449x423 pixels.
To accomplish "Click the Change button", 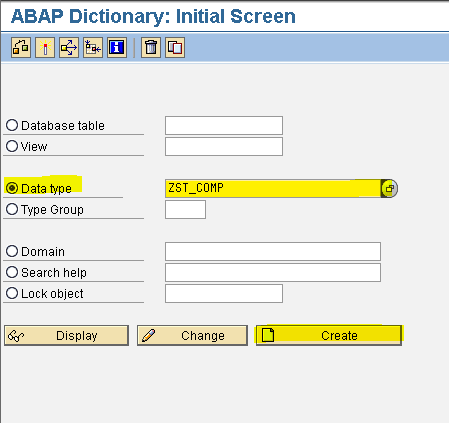I will tap(192, 335).
